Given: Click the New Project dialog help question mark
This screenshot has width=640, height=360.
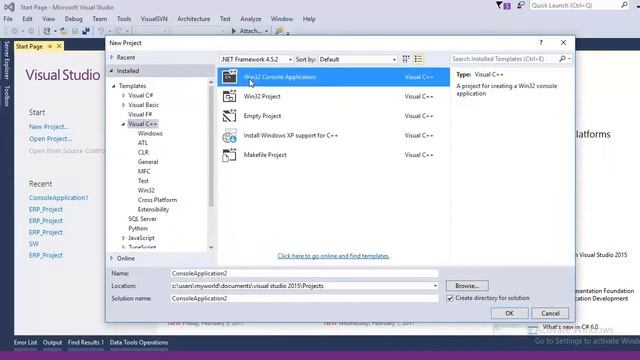Looking at the screenshot, I should pos(541,42).
